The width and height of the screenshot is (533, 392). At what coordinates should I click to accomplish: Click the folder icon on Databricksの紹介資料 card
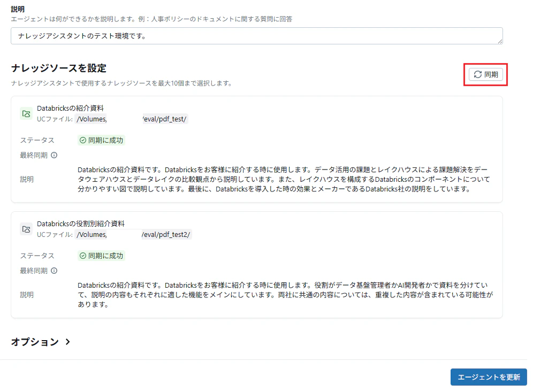[x=26, y=113]
